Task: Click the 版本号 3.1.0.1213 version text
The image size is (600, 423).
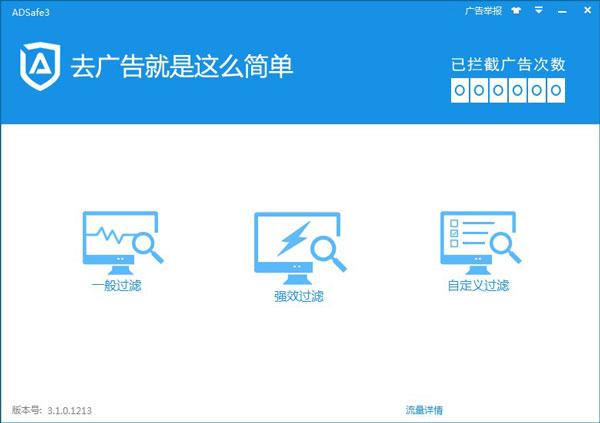Action: pos(52,410)
